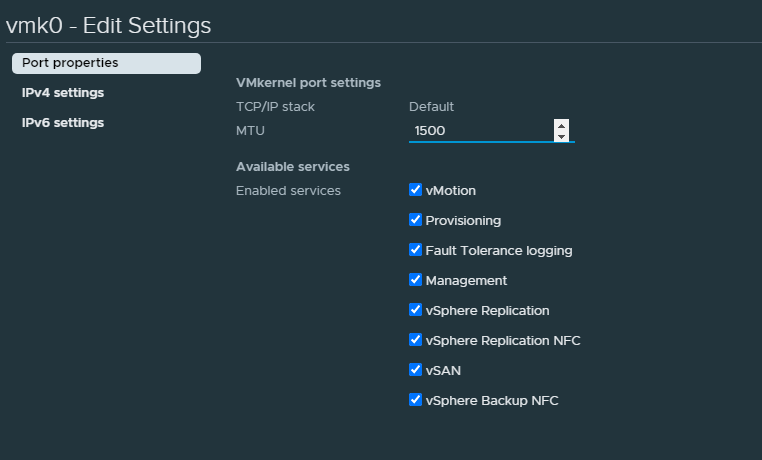Screen dimensions: 762x460
Task: Uncheck the vMotion service checkbox
Action: [x=416, y=190]
